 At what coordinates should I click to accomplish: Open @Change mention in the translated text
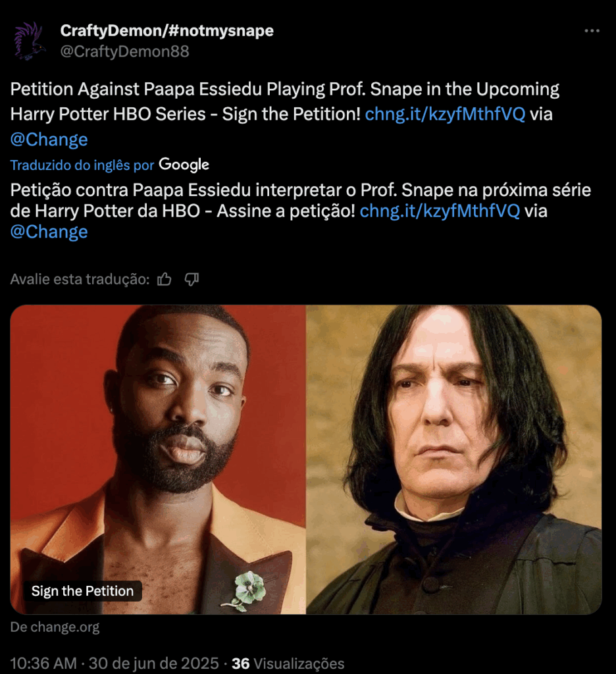tap(49, 232)
